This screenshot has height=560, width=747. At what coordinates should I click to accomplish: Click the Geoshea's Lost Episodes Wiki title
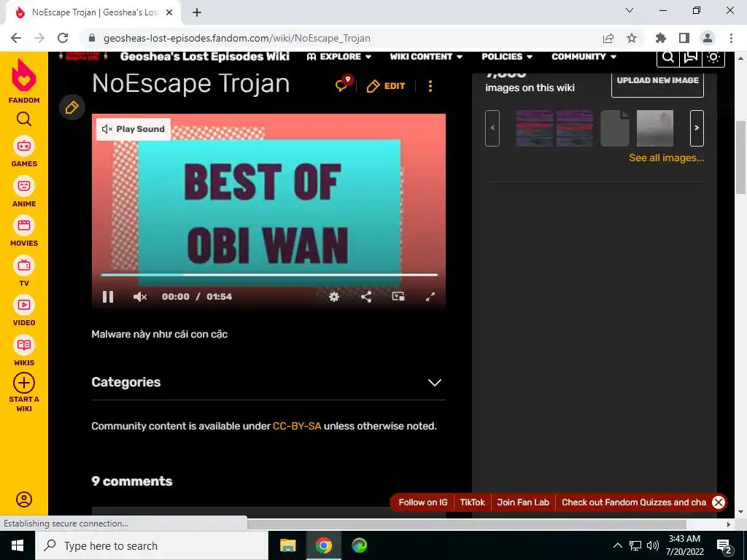(x=205, y=57)
